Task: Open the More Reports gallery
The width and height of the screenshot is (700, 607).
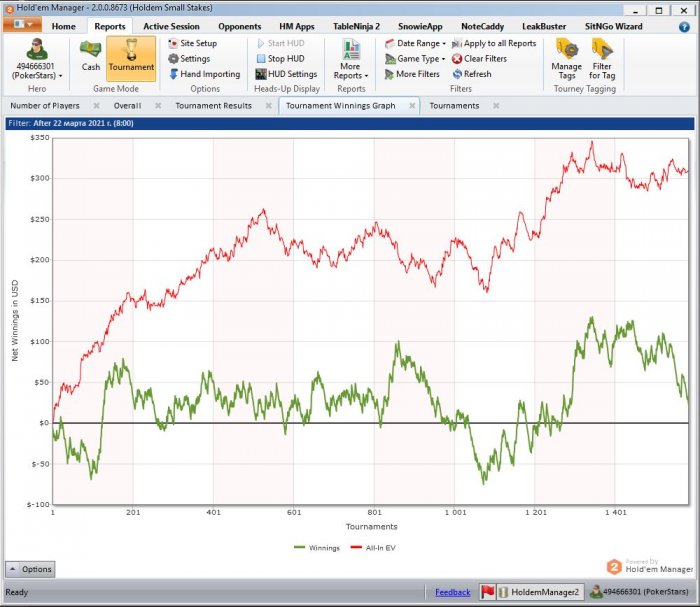Action: (x=351, y=59)
